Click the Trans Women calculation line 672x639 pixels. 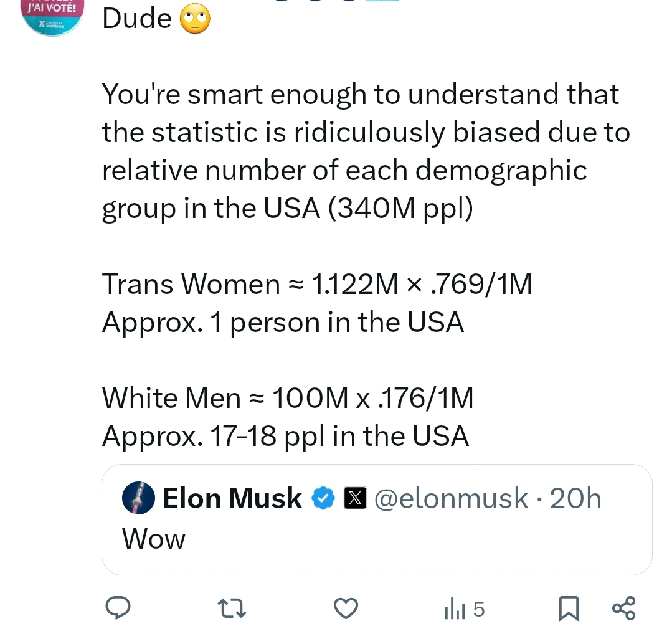pos(317,285)
